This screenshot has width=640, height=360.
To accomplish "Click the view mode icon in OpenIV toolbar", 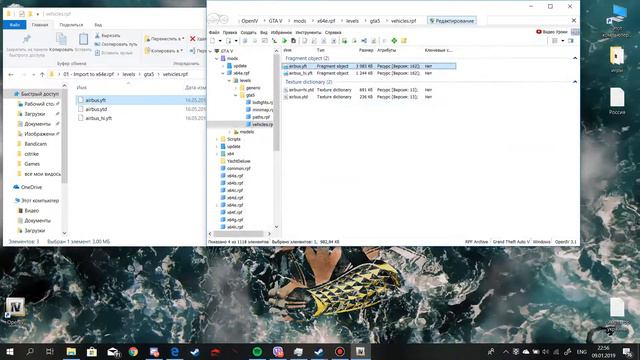I will click(555, 41).
